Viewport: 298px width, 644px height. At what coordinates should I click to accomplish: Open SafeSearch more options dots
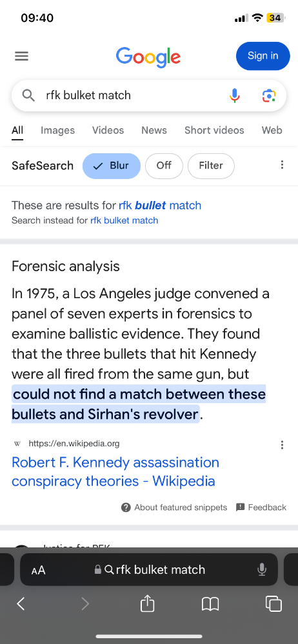282,165
